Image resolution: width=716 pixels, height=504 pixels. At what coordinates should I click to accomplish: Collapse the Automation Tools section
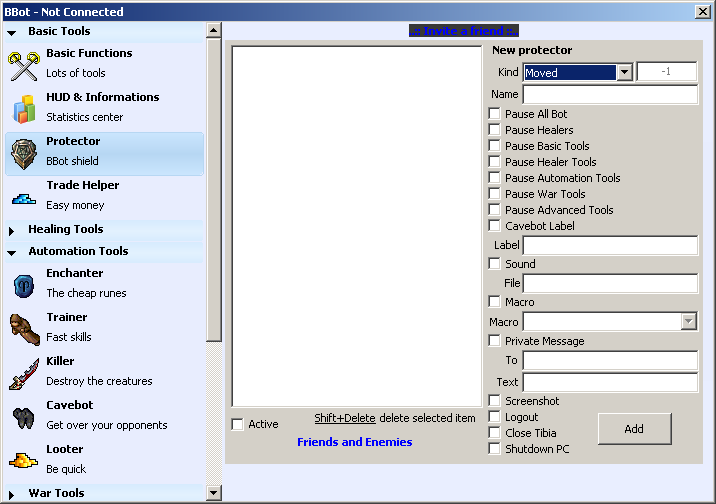tap(12, 252)
